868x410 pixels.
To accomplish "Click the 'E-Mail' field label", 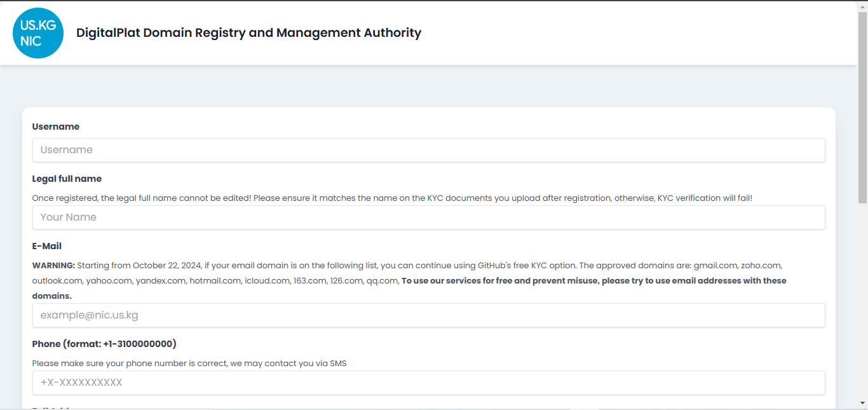I will (47, 246).
